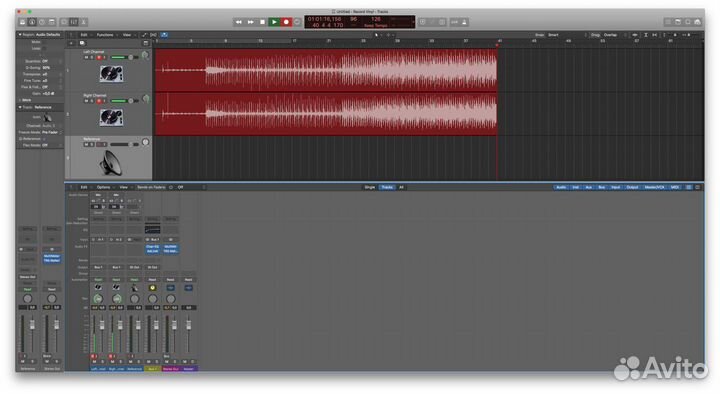
Task: Click the Stop transport button
Action: tap(262, 22)
